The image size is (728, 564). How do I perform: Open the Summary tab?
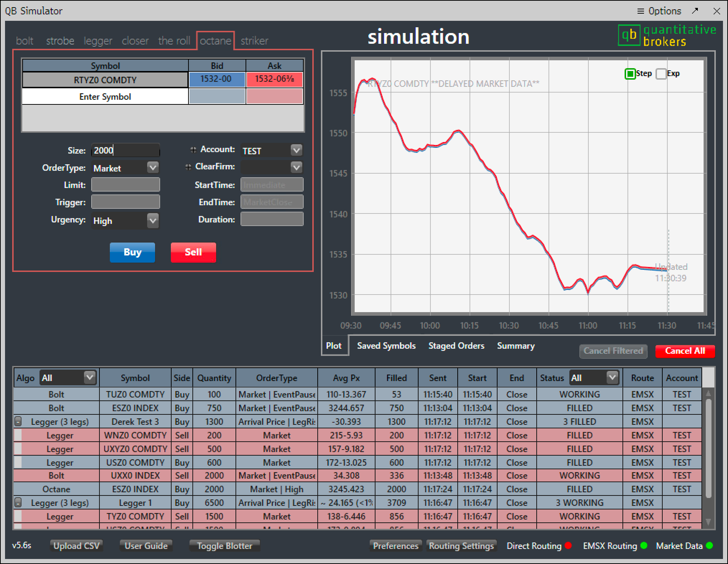[x=516, y=346]
